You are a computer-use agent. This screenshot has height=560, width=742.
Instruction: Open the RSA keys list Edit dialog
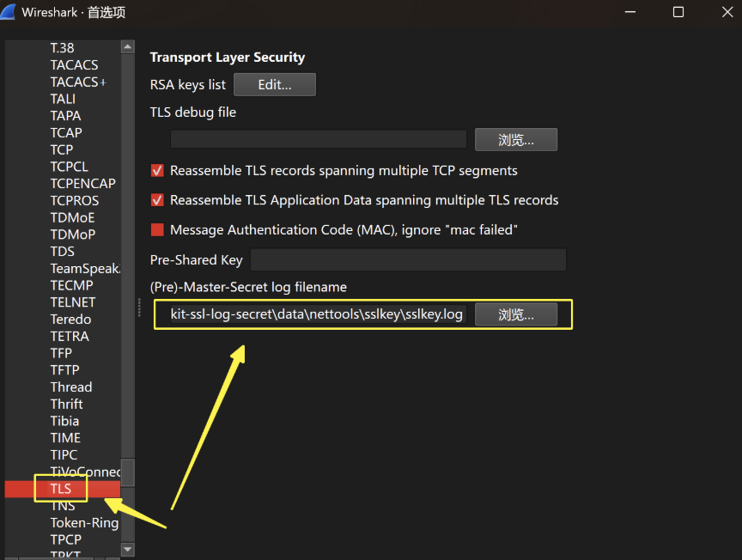275,85
